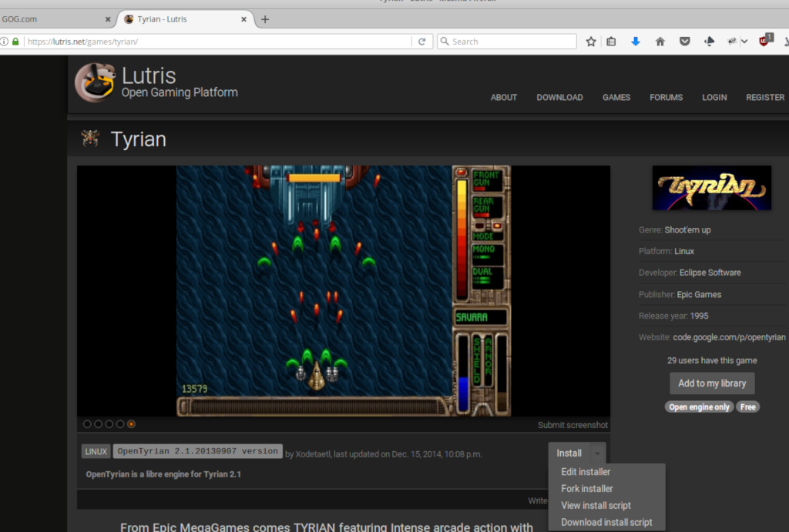Click the Tyrian tab favicon
The image size is (789, 532).
click(129, 19)
